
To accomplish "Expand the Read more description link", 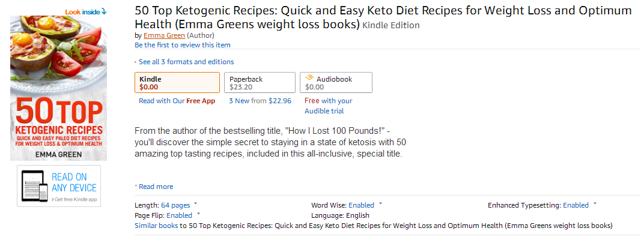I will coord(154,187).
